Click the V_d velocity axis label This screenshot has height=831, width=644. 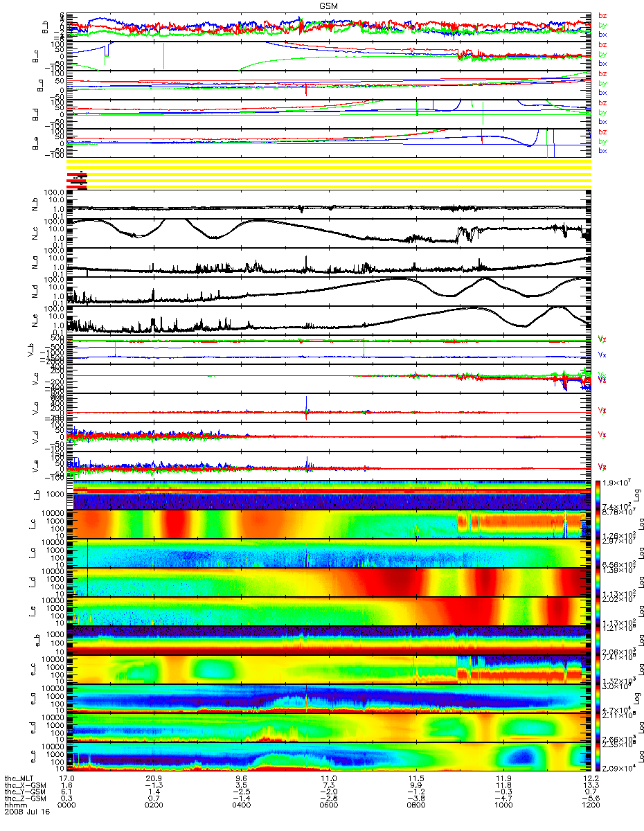click(34, 437)
